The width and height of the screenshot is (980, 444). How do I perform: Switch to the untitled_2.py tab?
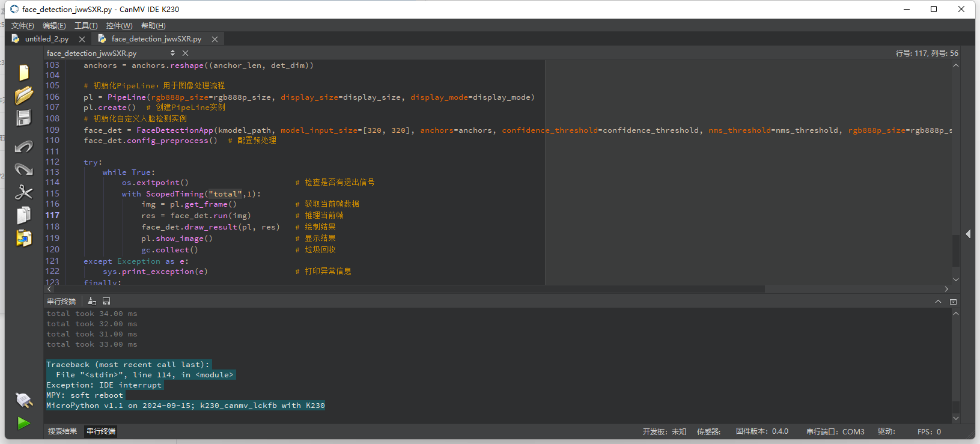pos(47,39)
